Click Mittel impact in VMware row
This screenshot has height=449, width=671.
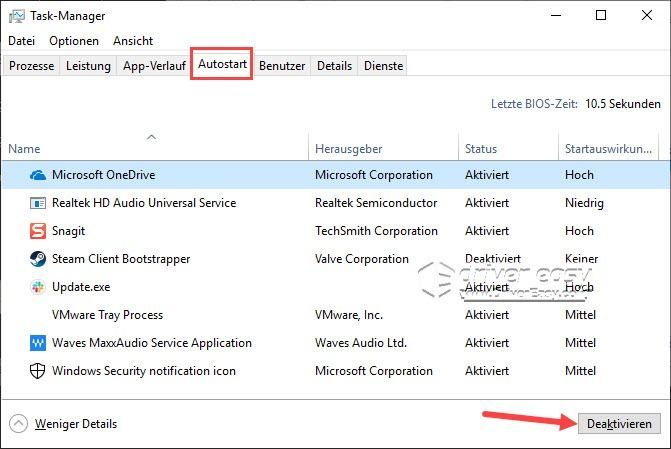coord(580,315)
